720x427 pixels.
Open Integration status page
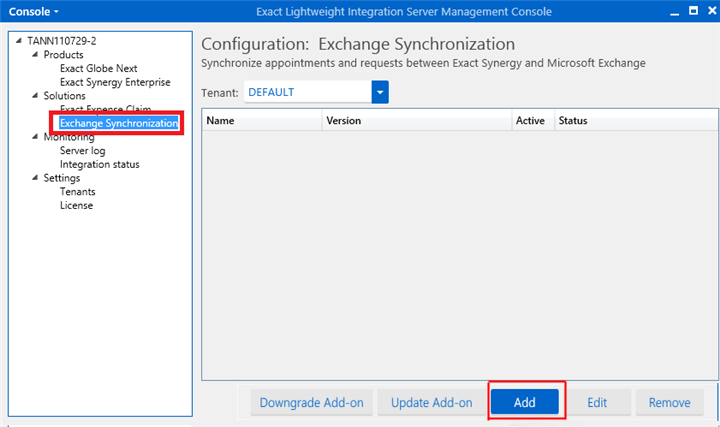point(100,164)
